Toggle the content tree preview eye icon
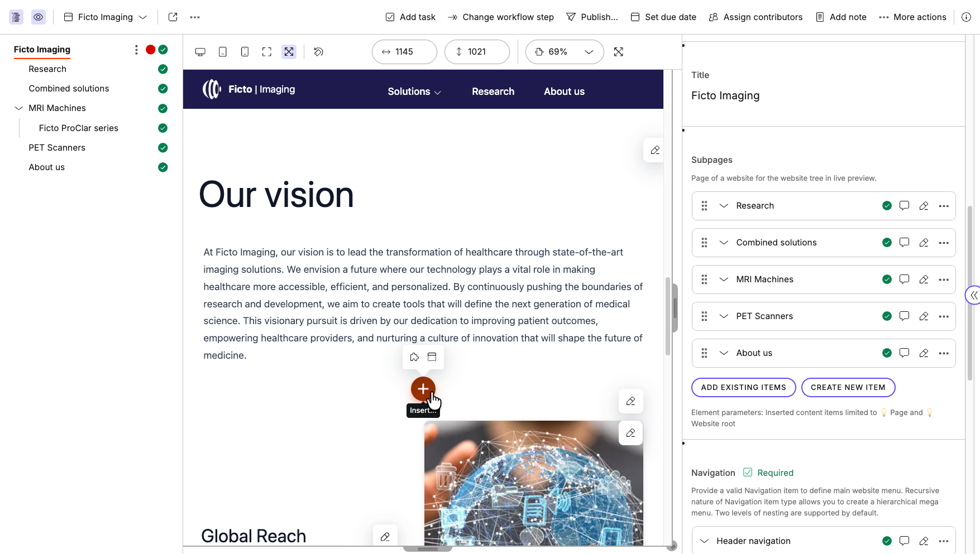The height and width of the screenshot is (554, 980). [38, 17]
